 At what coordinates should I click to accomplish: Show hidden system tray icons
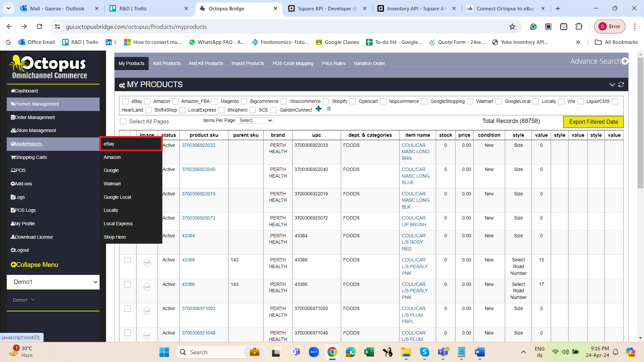pos(523,352)
